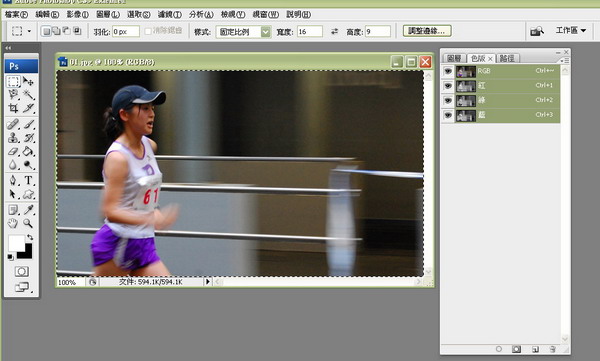Select the Notes tool
Screen dimensions: 600x361
pyautogui.click(x=13, y=210)
